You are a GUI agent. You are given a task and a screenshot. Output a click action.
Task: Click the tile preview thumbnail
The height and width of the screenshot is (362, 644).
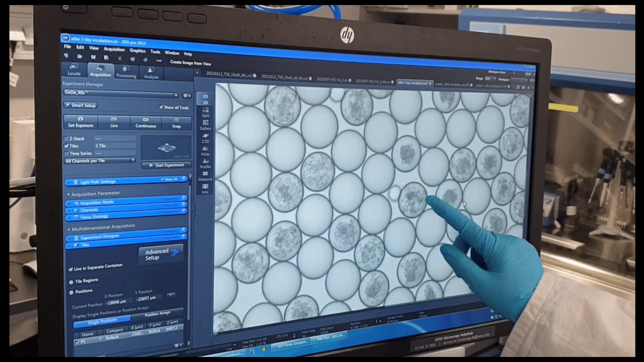click(166, 147)
